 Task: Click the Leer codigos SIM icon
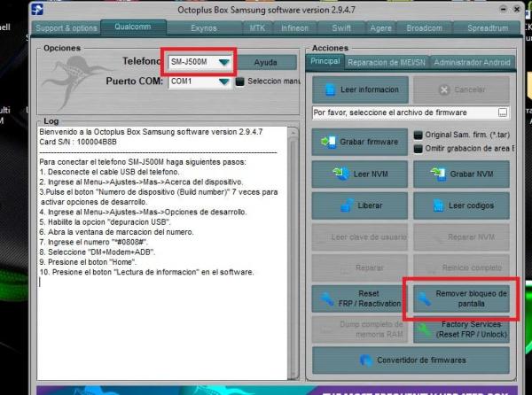pos(438,205)
